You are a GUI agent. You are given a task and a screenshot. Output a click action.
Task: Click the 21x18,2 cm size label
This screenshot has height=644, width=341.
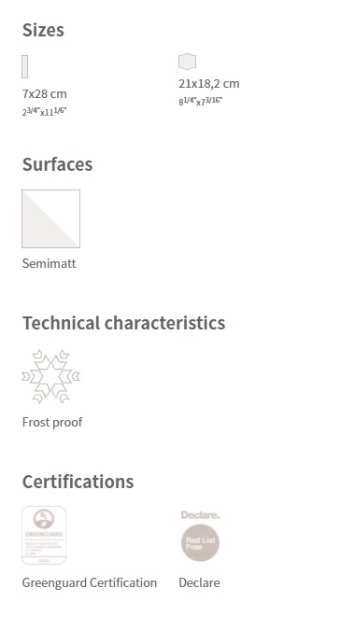tap(209, 84)
